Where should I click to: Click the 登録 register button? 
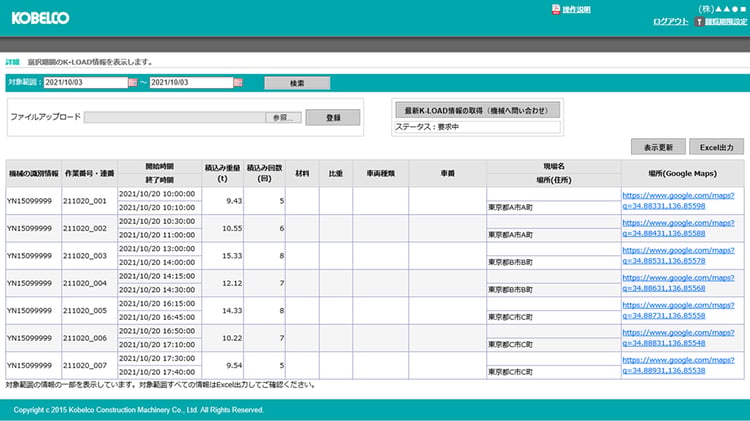tap(333, 117)
